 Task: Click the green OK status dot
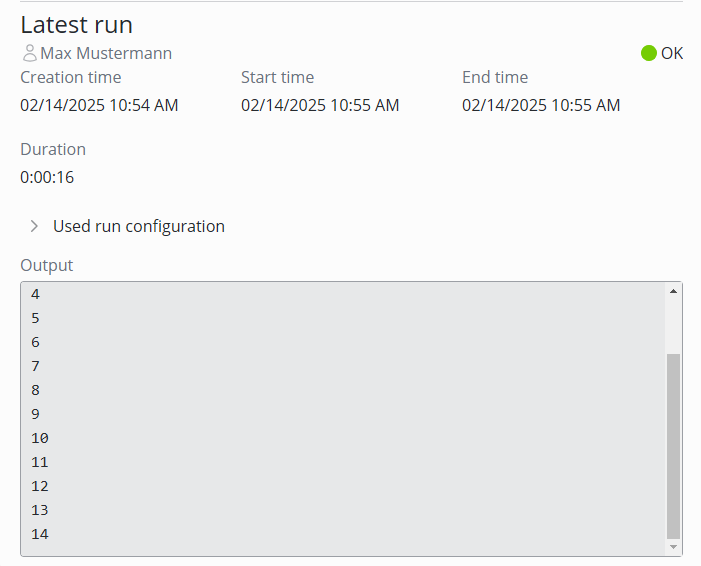click(x=649, y=53)
